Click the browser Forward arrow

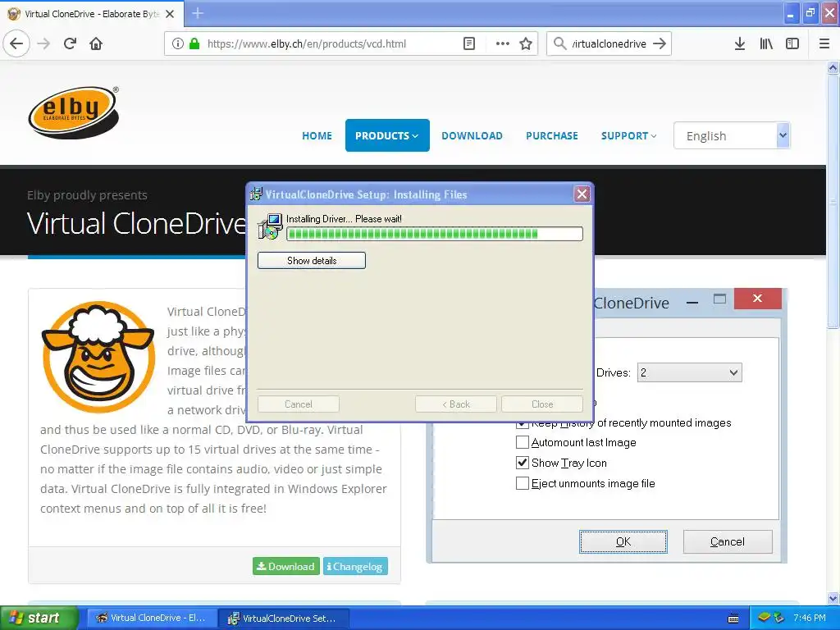[x=43, y=43]
